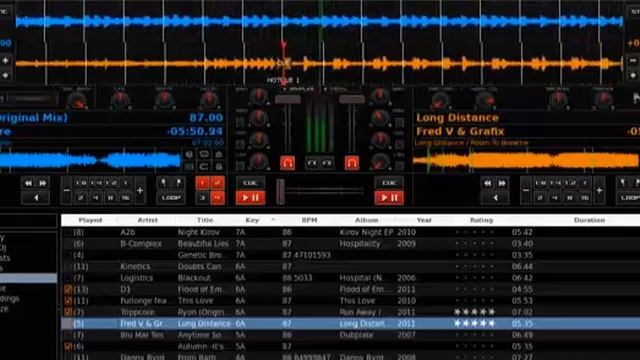Image resolution: width=640 pixels, height=360 pixels.
Task: Uncheck played box for Trippcore track
Action: tap(68, 312)
